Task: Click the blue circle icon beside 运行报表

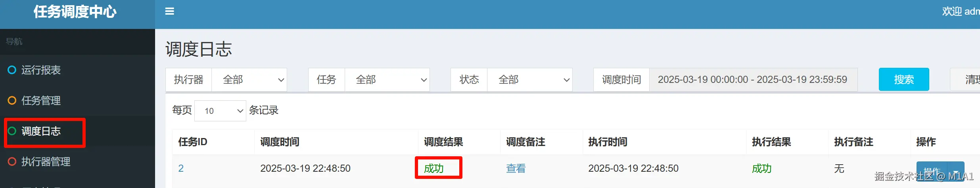Action: tap(12, 70)
